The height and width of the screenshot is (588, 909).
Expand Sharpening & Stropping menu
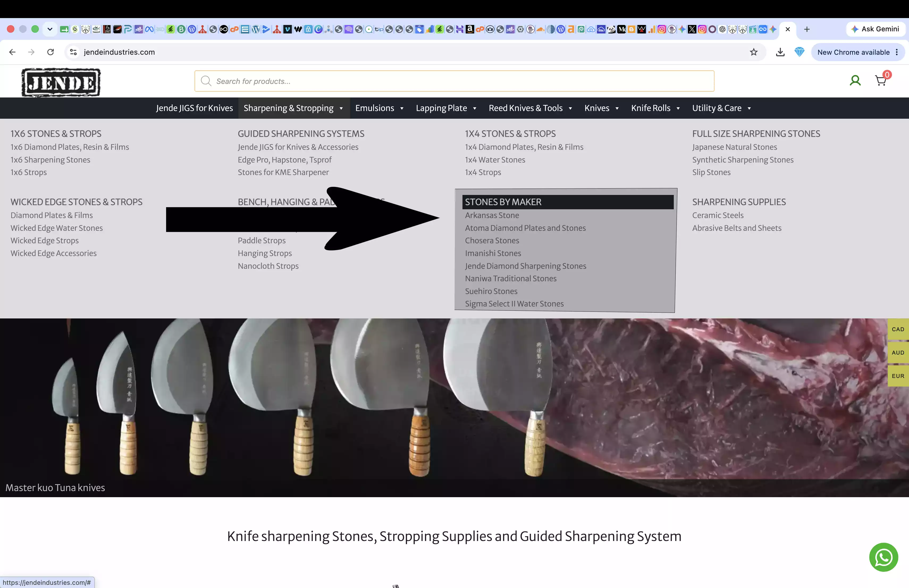pos(293,108)
